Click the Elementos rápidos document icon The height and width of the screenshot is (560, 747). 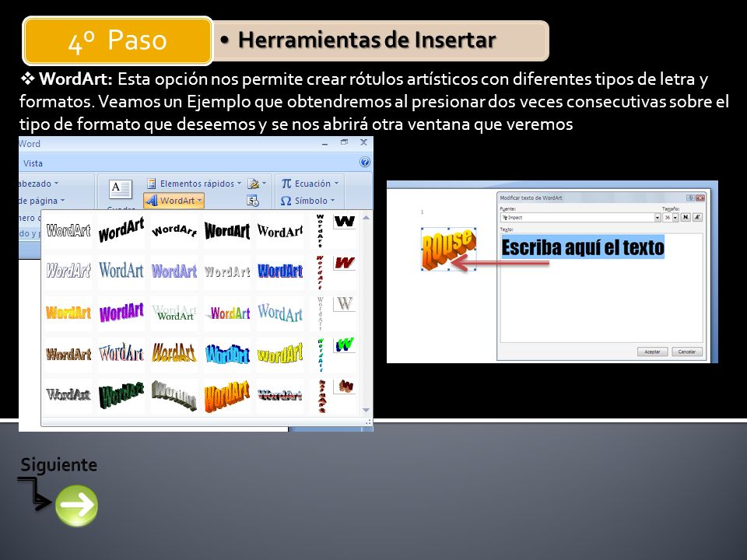pos(152,184)
